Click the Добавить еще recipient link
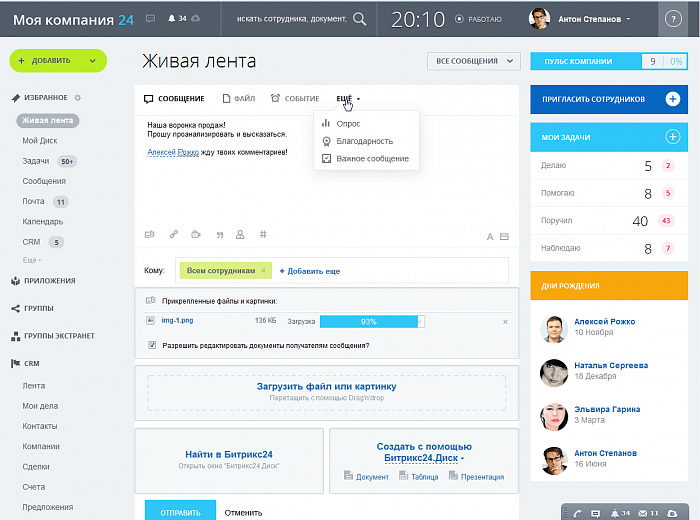700x520 pixels. [309, 271]
